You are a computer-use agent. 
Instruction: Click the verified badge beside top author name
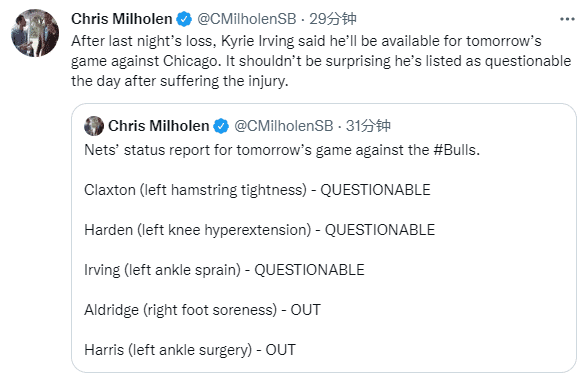click(x=184, y=19)
